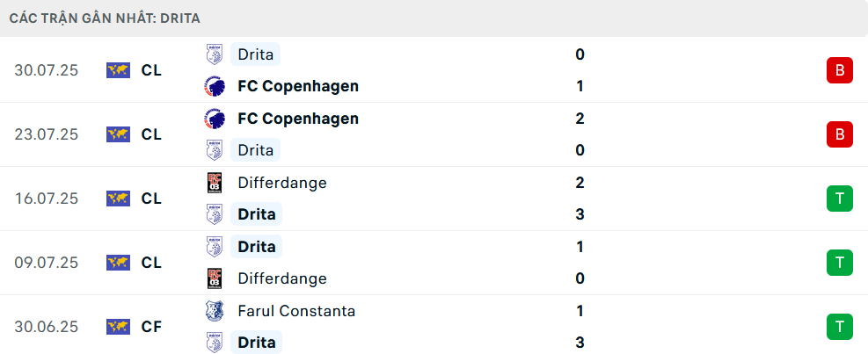
Task: Click the 16.07.25 match date
Action: click(47, 199)
